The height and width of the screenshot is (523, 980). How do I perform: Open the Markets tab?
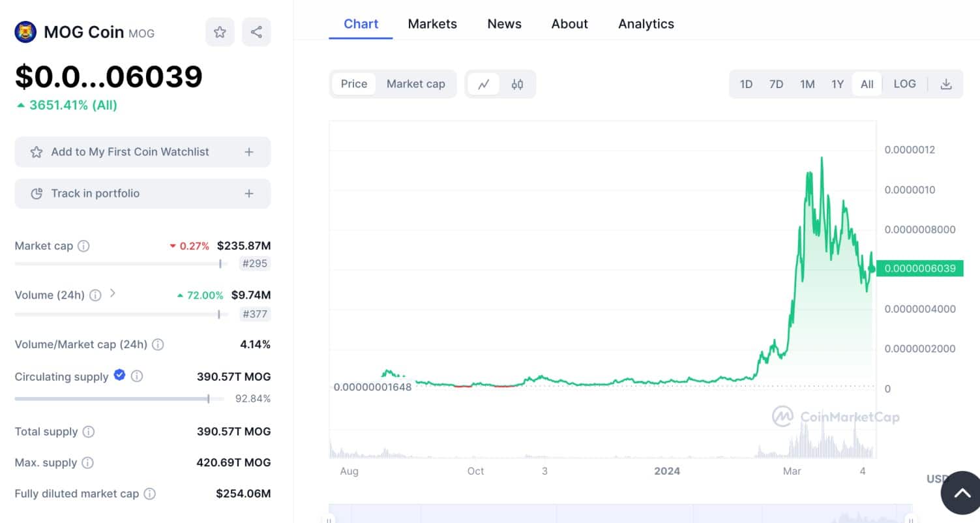(432, 24)
